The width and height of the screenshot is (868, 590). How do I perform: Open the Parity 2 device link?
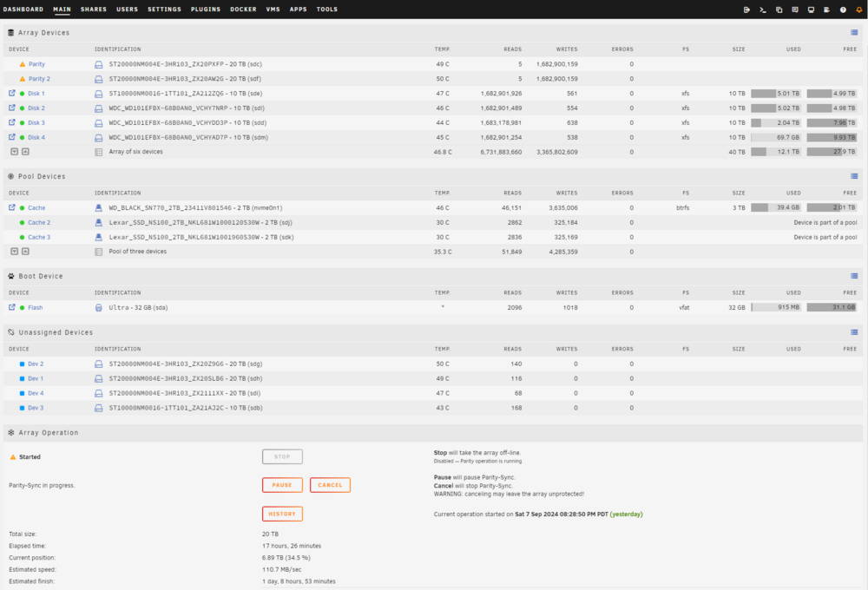(39, 79)
